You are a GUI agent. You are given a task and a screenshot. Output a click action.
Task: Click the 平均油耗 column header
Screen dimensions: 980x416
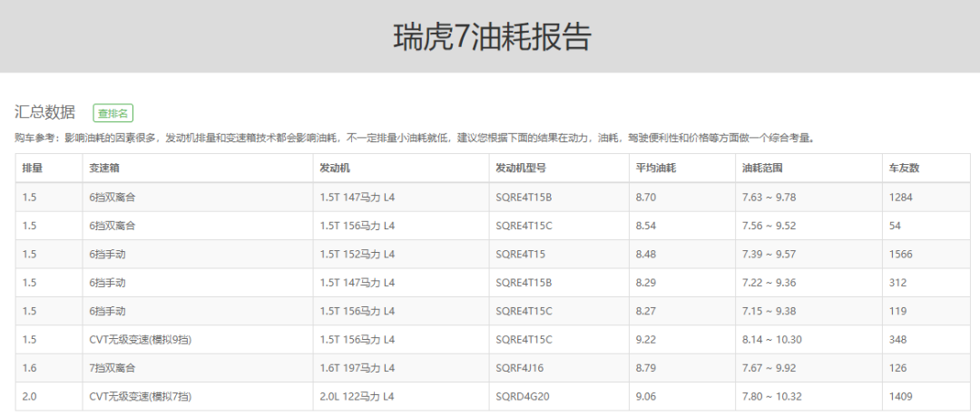656,168
